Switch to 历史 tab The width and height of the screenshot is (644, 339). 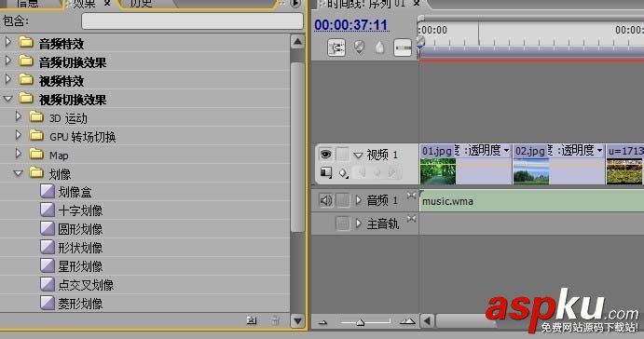[x=142, y=4]
